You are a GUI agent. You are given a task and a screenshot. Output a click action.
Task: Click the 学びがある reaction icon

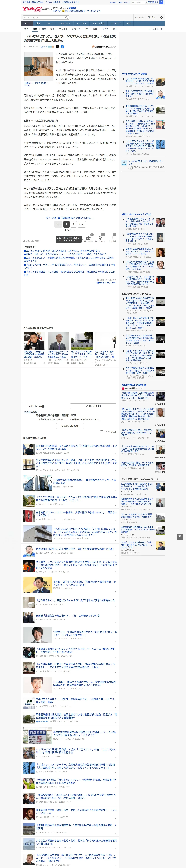pos(89,238)
